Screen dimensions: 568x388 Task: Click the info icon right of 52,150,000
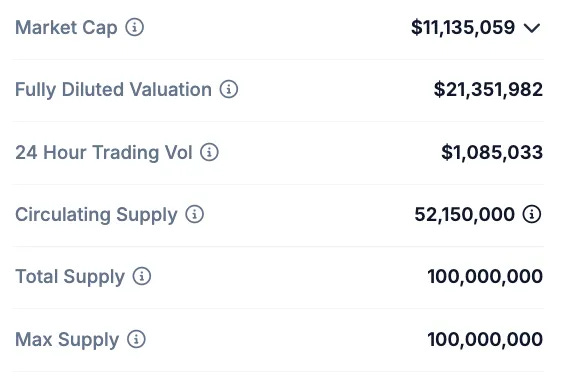pos(532,214)
